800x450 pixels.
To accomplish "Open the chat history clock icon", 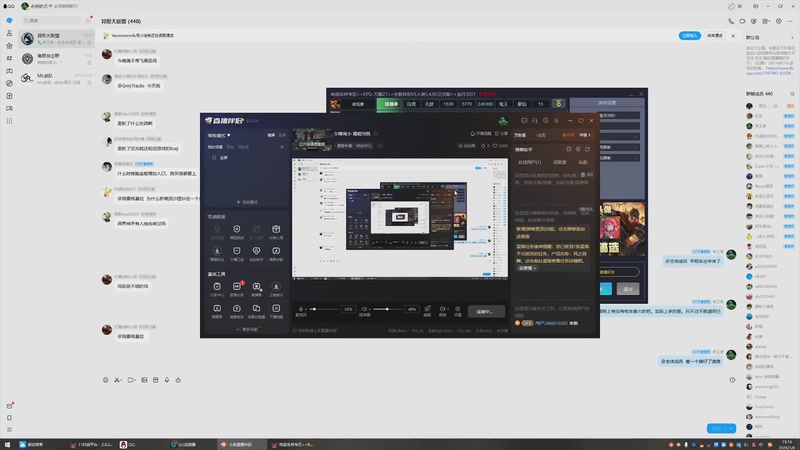I will click(732, 380).
